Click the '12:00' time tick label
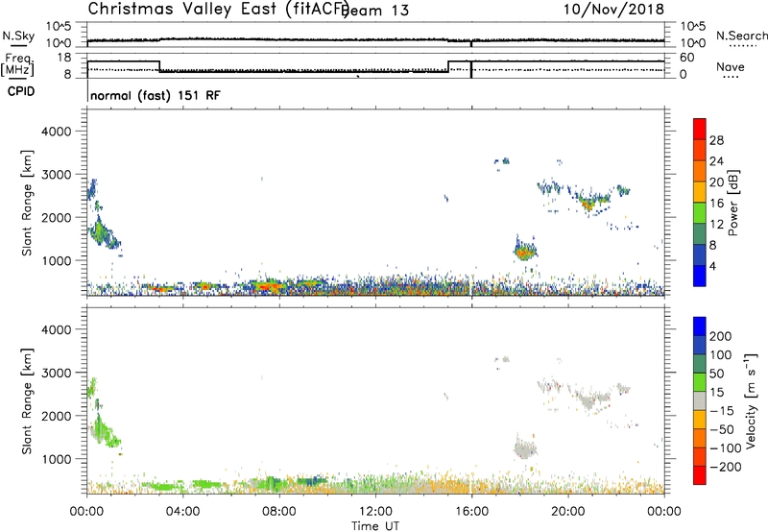The height and width of the screenshot is (532, 768). click(375, 512)
